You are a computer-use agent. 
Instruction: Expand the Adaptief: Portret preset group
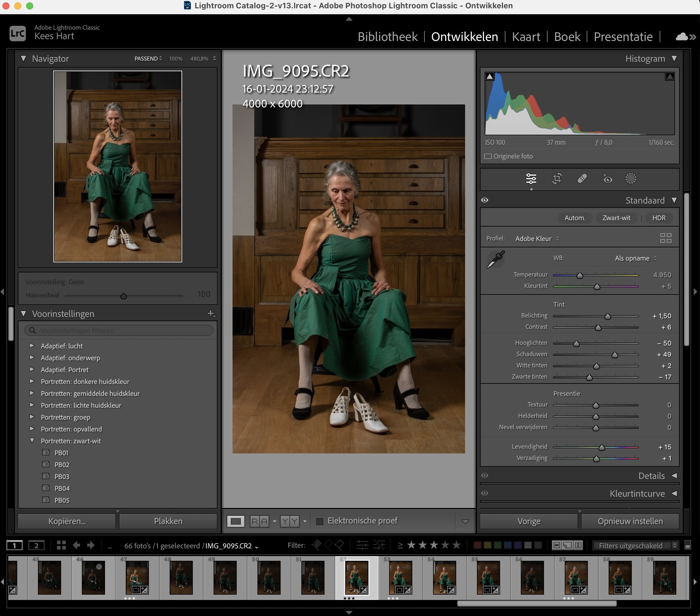[x=32, y=369]
